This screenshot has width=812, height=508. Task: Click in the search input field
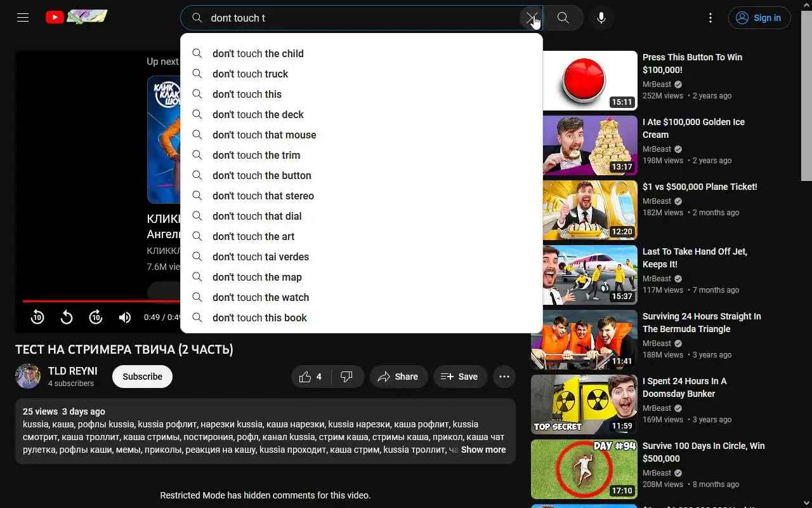pos(362,18)
